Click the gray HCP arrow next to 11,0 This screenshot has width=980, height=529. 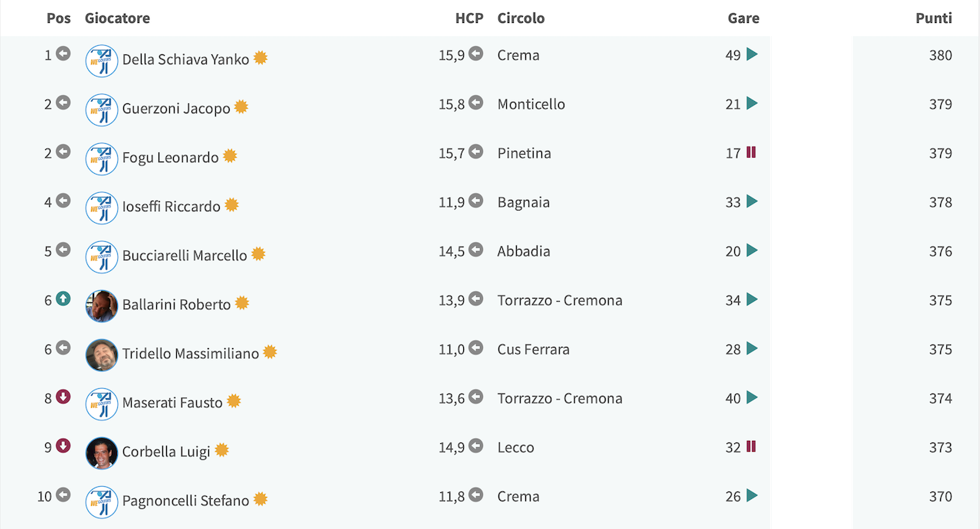(476, 348)
